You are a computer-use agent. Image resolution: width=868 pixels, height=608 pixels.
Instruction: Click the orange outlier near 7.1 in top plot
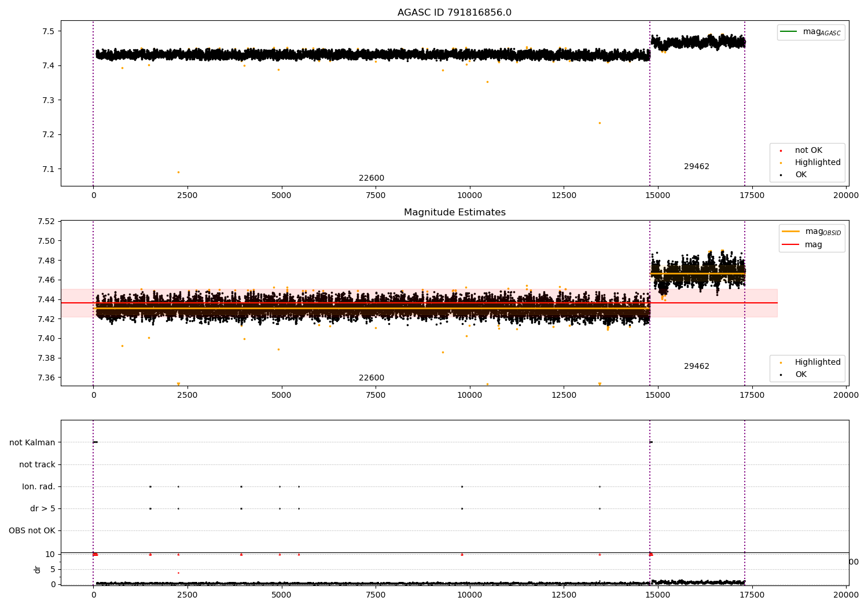pos(178,172)
